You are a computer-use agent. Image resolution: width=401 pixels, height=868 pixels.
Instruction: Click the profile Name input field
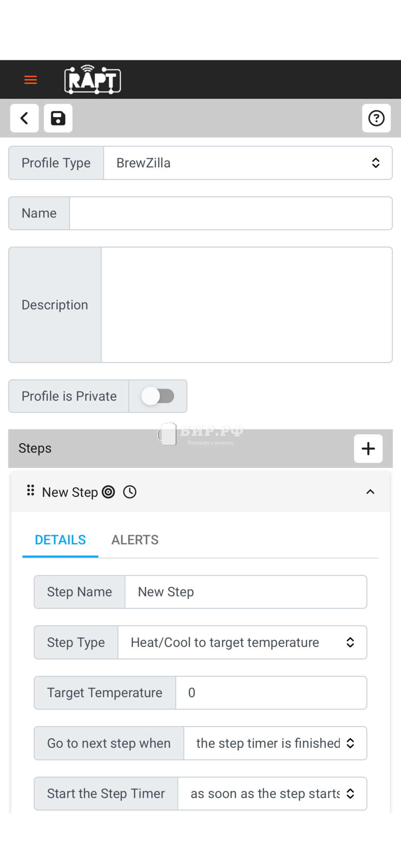231,214
